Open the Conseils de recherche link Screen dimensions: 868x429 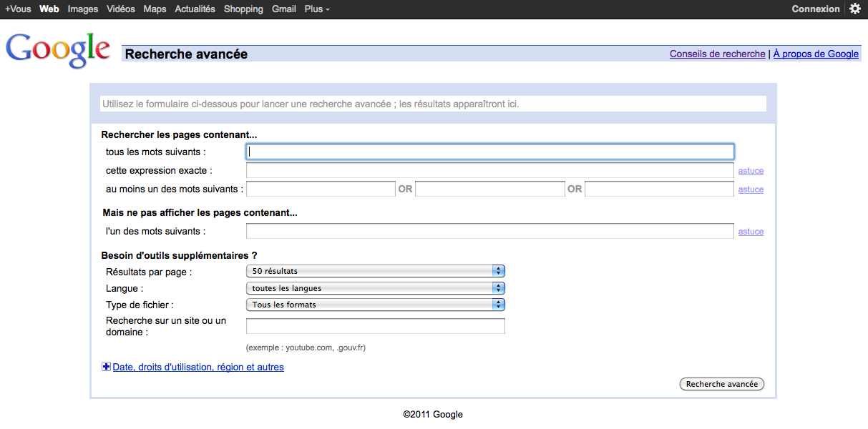tap(718, 54)
